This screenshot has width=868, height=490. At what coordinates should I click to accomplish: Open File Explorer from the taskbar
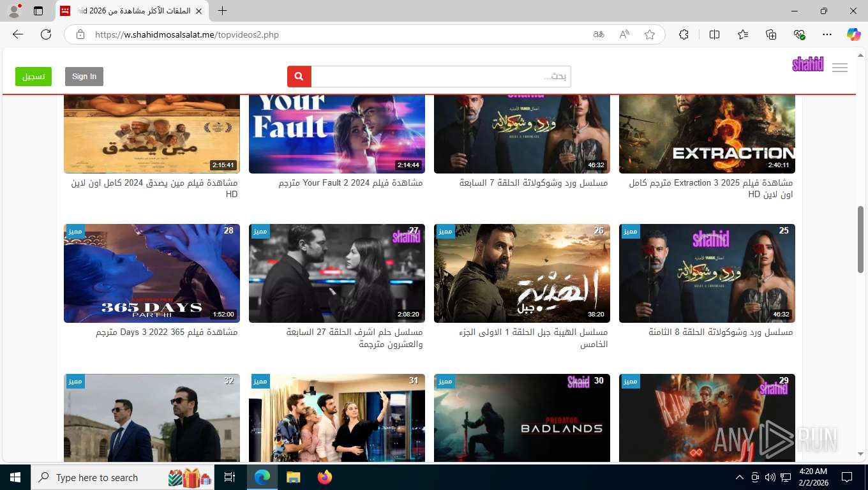[x=293, y=477]
